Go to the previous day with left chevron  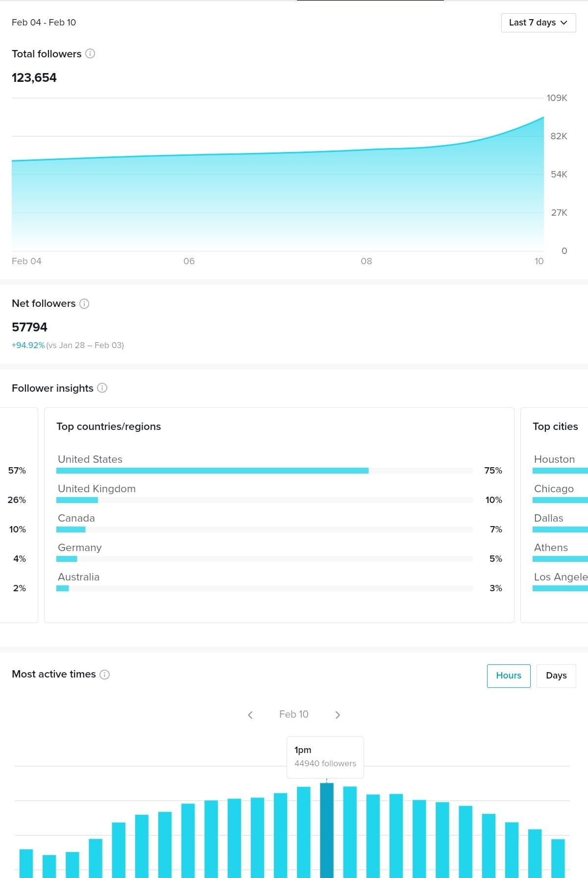[250, 715]
